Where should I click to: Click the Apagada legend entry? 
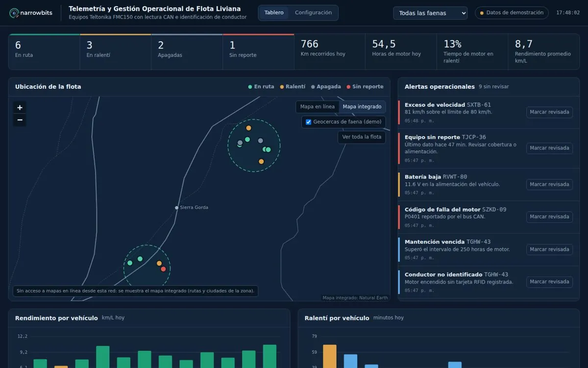pyautogui.click(x=326, y=87)
